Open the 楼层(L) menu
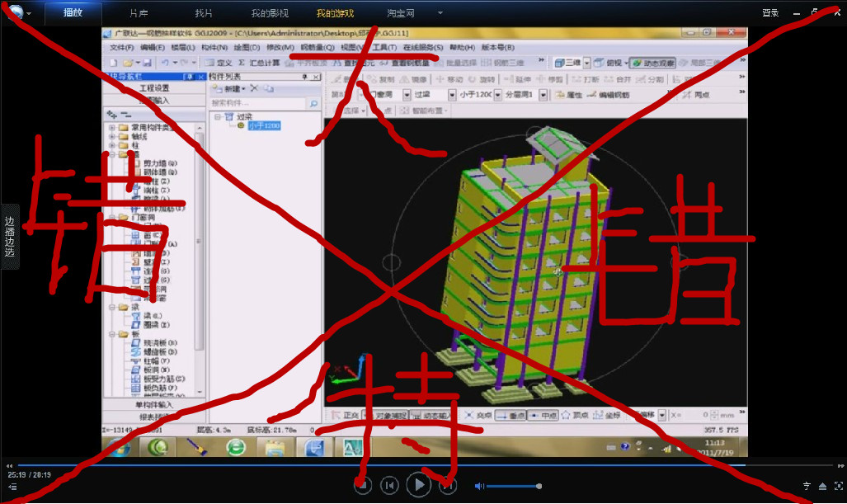847x504 pixels. (183, 48)
